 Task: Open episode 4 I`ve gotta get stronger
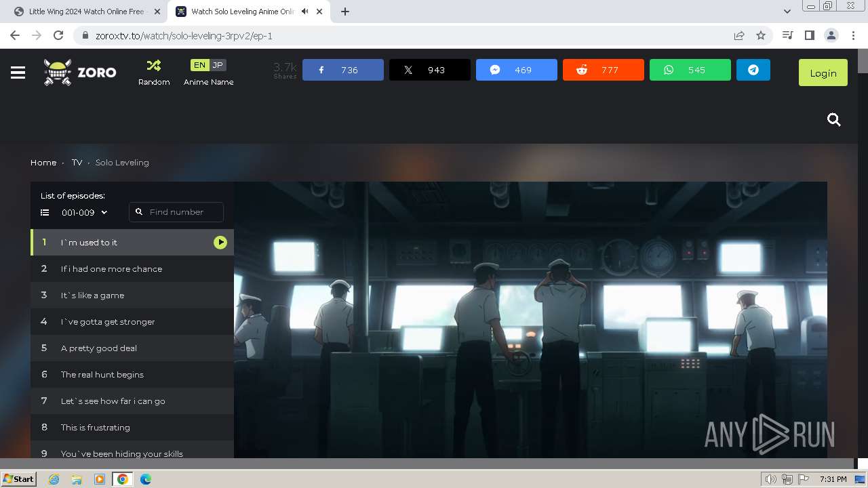point(132,321)
